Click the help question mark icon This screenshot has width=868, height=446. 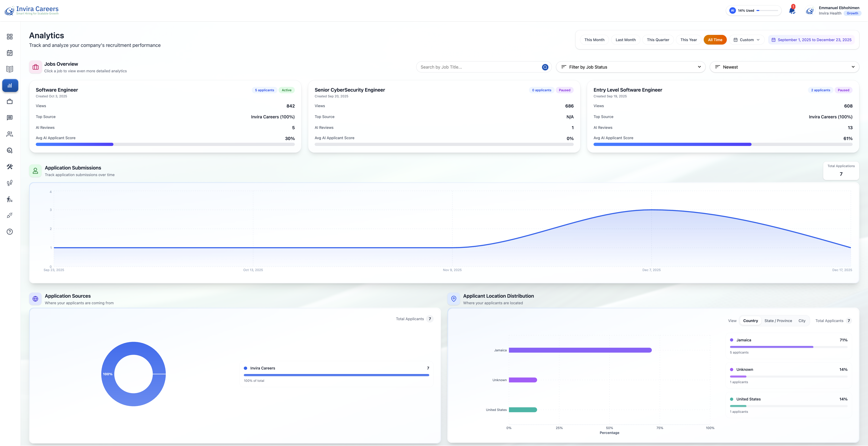pyautogui.click(x=10, y=232)
